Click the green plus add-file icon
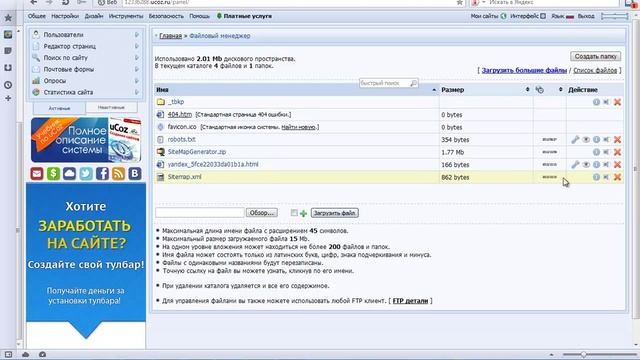The width and height of the screenshot is (640, 360). (x=303, y=213)
